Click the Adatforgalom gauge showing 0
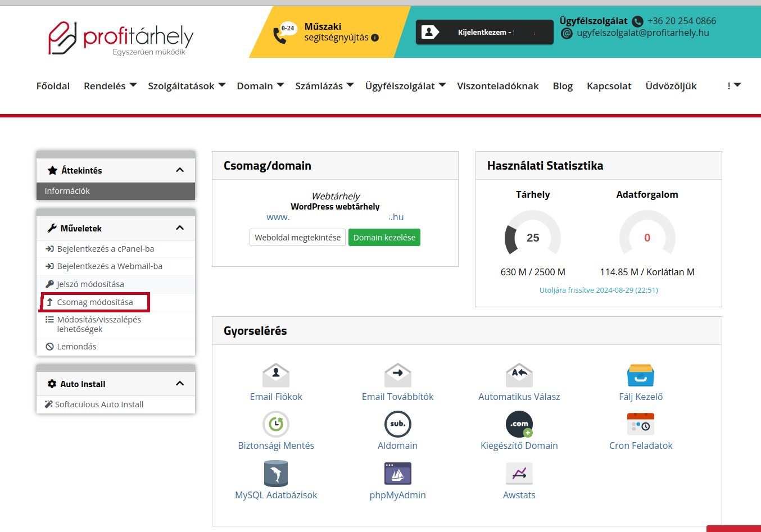This screenshot has width=761, height=532. [x=647, y=233]
